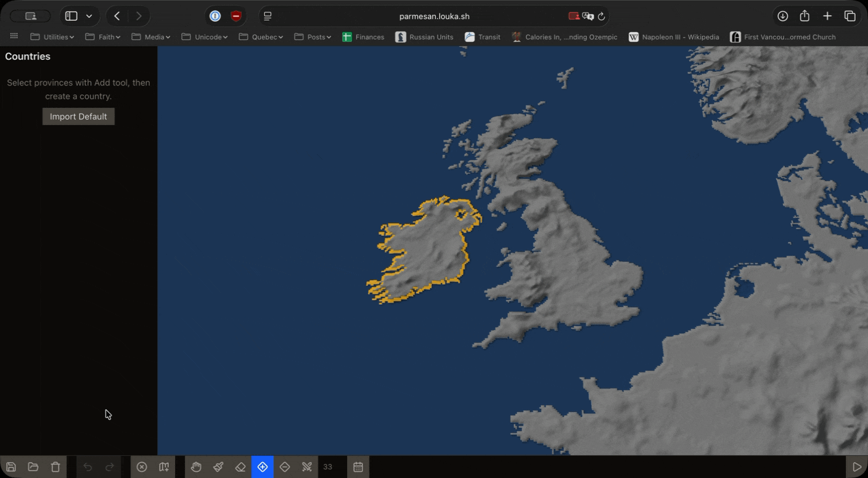Viewport: 868px width, 478px height.
Task: Click the Import Default button
Action: point(78,116)
